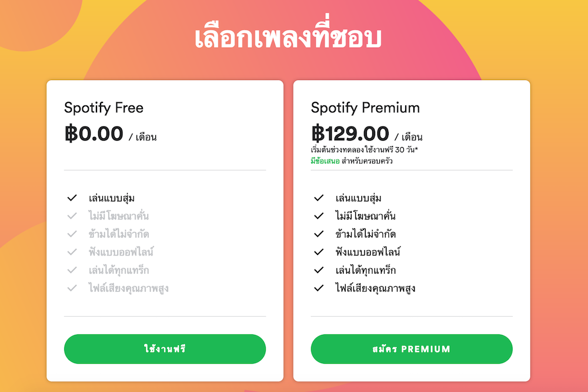Click checkmark beside ข้ามได้ไม่จำกัด in Premium plan
Screen dimensions: 588x392
coord(319,234)
